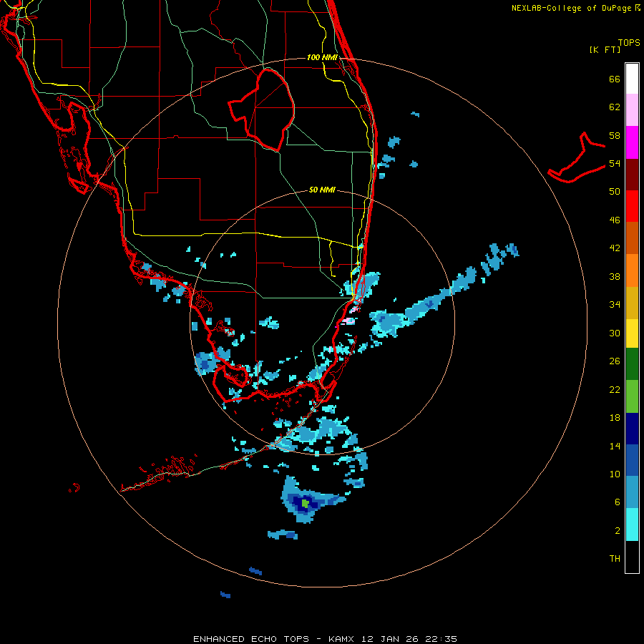
Task: Click the TOPS legend title
Action: click(x=629, y=43)
